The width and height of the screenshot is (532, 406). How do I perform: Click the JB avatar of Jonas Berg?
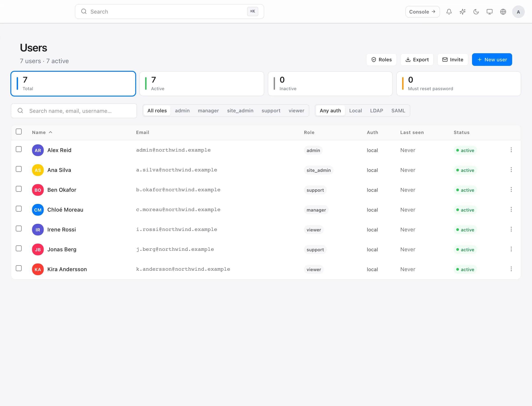(38, 249)
